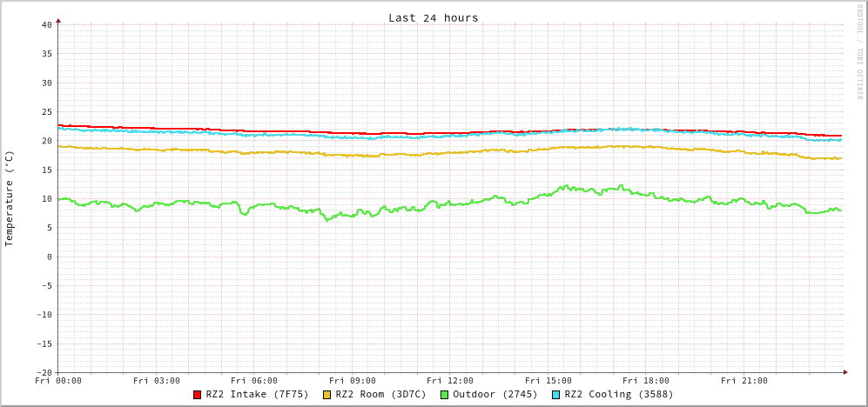
Task: Click the 'Fri 00:00' time axis label
Action: coord(58,381)
